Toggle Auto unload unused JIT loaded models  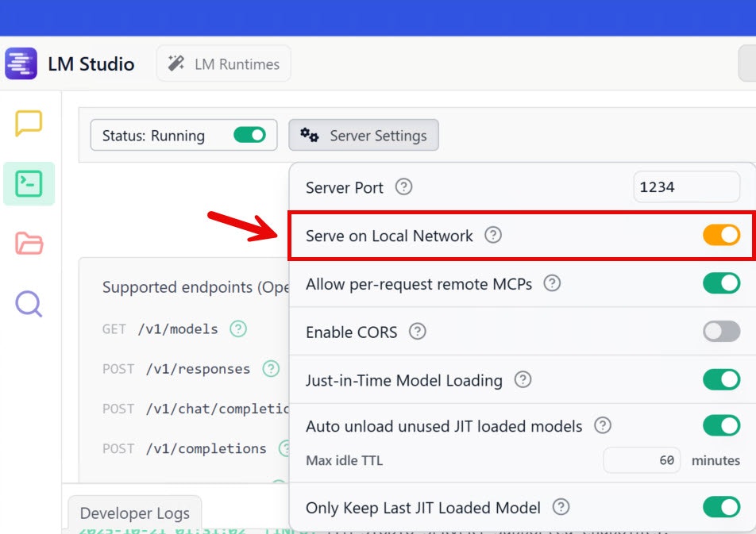721,425
